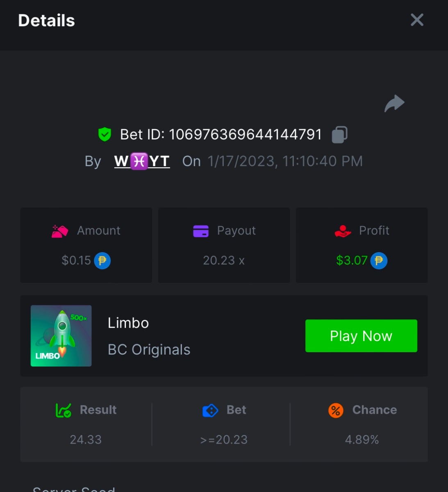Click the peso coin beside $0.15
448x492 pixels.
(102, 261)
